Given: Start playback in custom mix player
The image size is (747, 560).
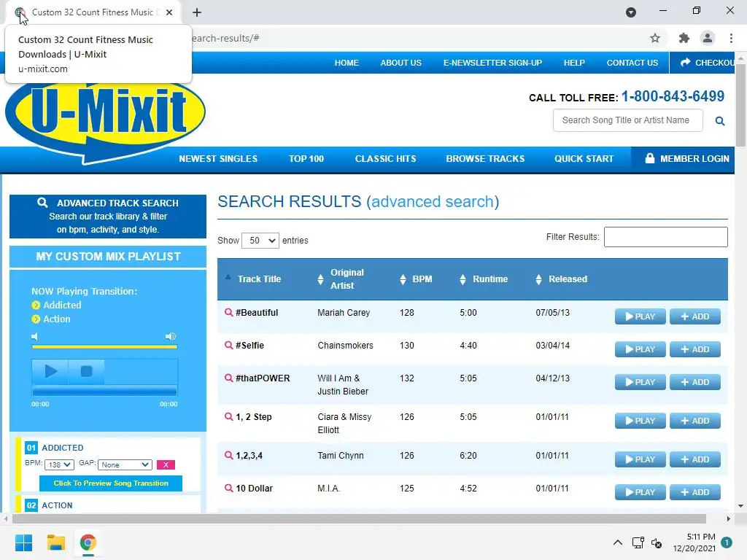Looking at the screenshot, I should click(x=50, y=371).
